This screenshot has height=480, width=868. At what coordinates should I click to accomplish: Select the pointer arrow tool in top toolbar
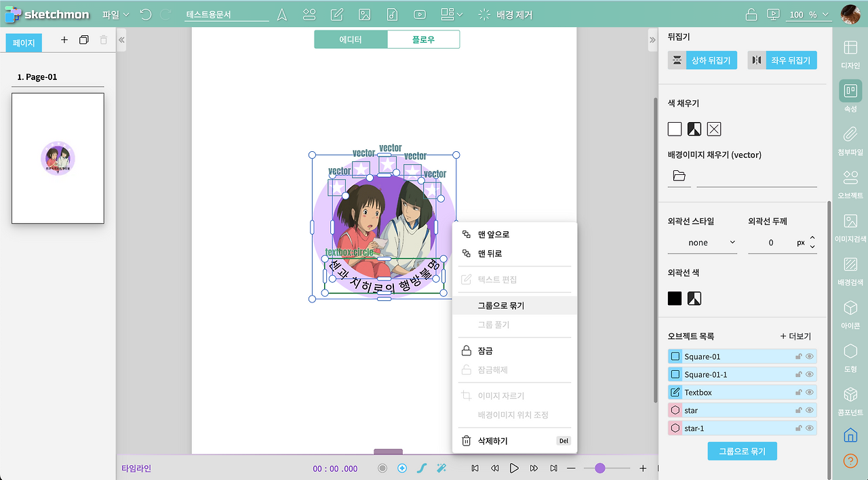[282, 14]
